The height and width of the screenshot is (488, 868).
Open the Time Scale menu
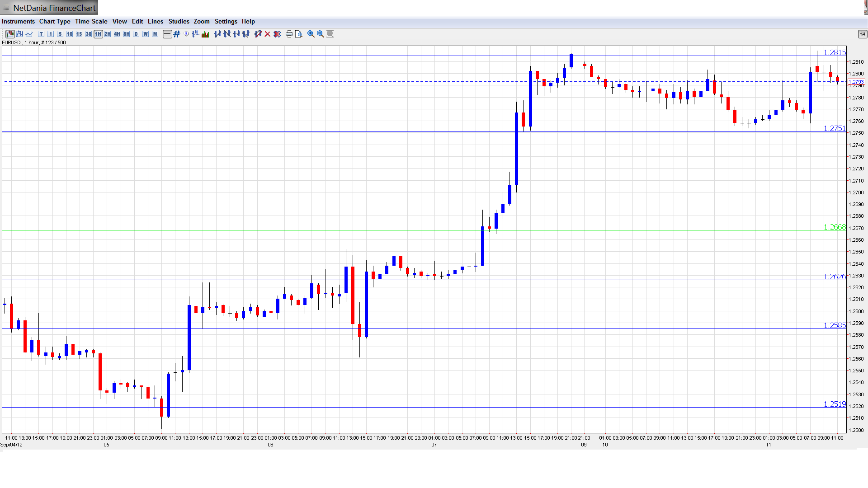(91, 21)
